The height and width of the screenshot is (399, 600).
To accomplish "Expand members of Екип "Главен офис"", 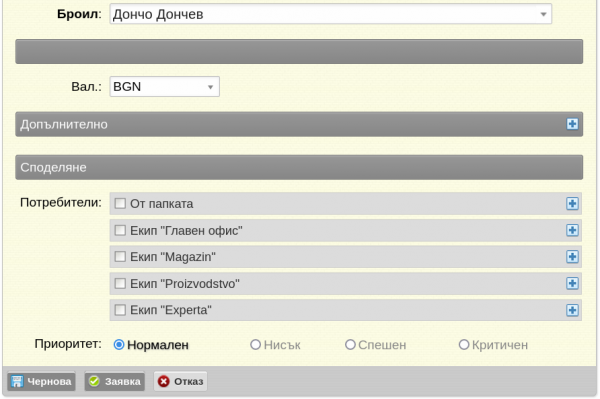I will point(572,230).
